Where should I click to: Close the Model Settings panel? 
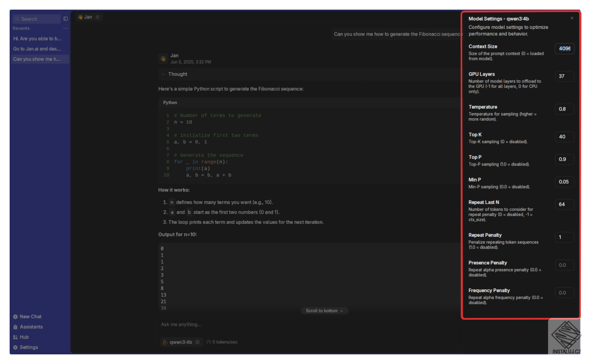(x=572, y=18)
